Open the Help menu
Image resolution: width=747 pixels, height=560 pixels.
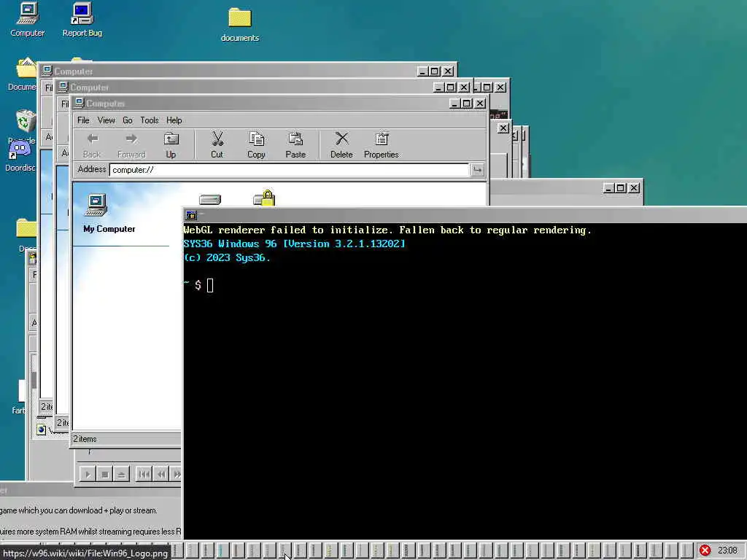click(174, 120)
